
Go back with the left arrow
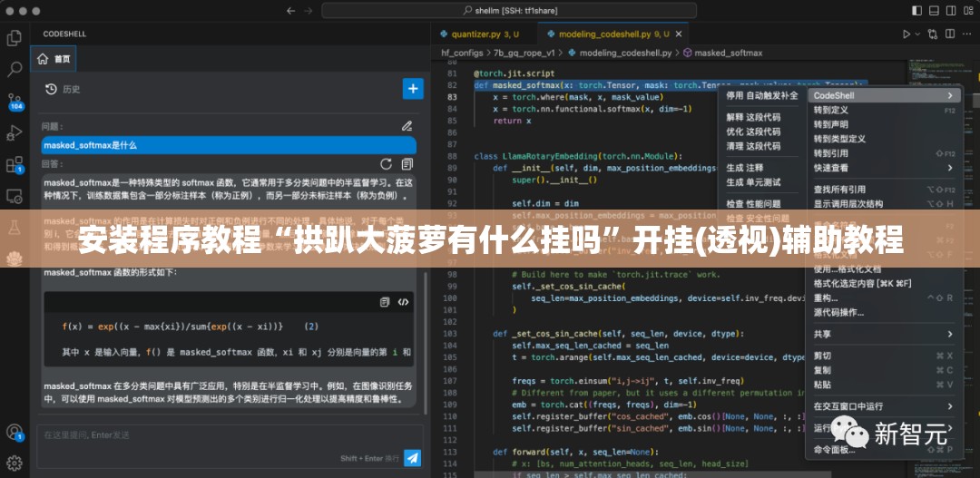click(290, 11)
